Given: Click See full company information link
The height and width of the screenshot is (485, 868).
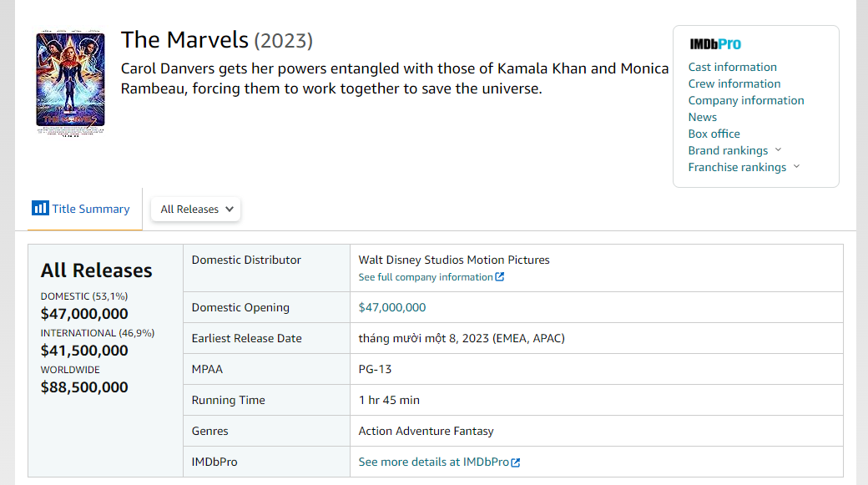Looking at the screenshot, I should [426, 277].
